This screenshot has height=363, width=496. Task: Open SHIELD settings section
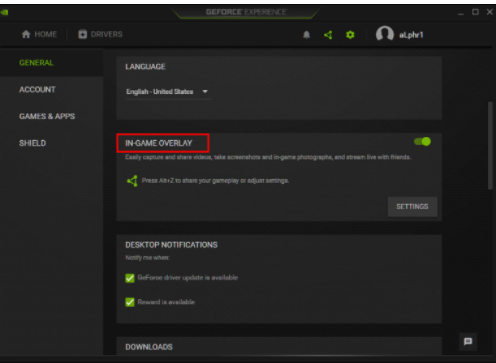pyautogui.click(x=32, y=143)
